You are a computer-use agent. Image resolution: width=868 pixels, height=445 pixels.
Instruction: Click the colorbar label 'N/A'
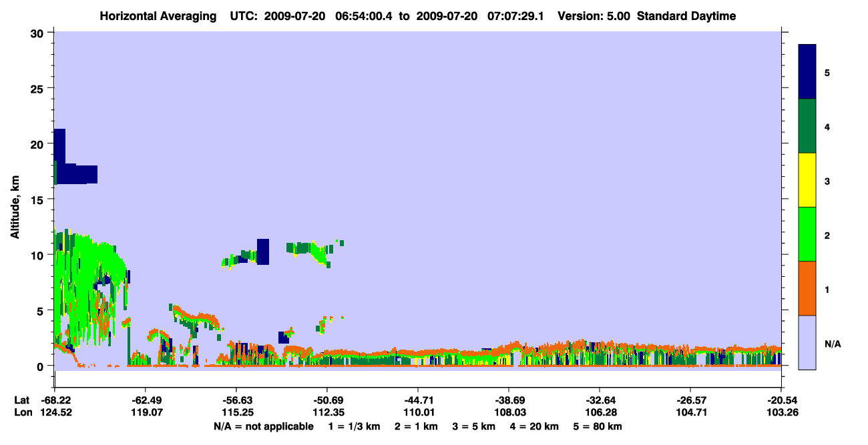(833, 344)
